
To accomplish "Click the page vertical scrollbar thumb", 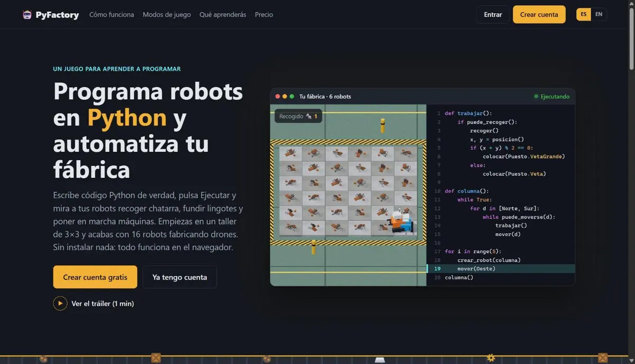I will click(x=631, y=38).
